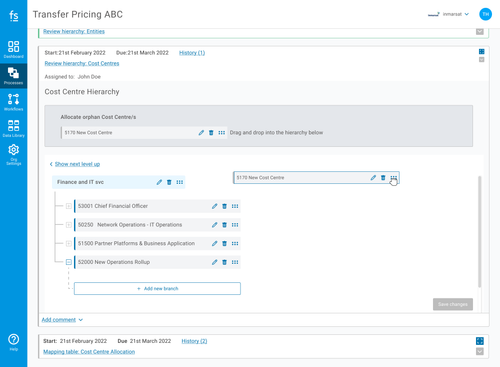500x367 pixels.
Task: Edit the Finance and IT svc node
Action: pyautogui.click(x=159, y=182)
